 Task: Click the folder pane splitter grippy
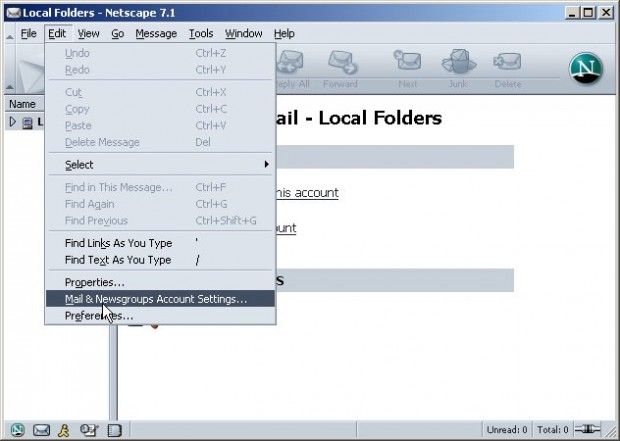tap(113, 372)
